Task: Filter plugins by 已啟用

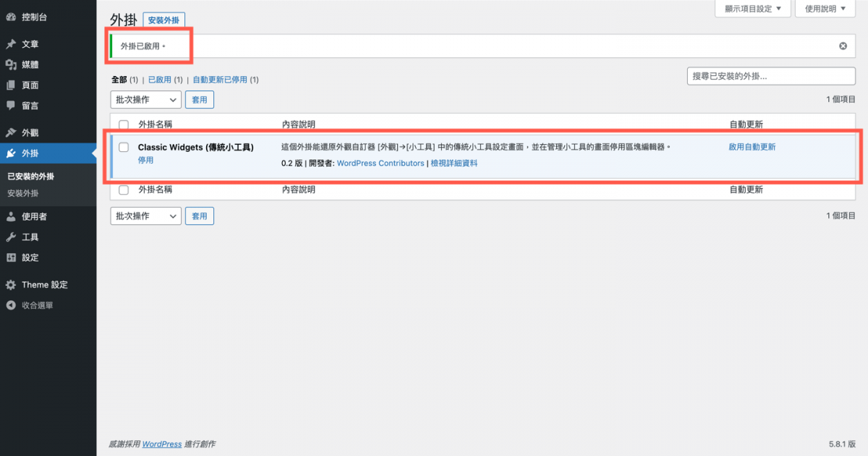Action: tap(160, 80)
